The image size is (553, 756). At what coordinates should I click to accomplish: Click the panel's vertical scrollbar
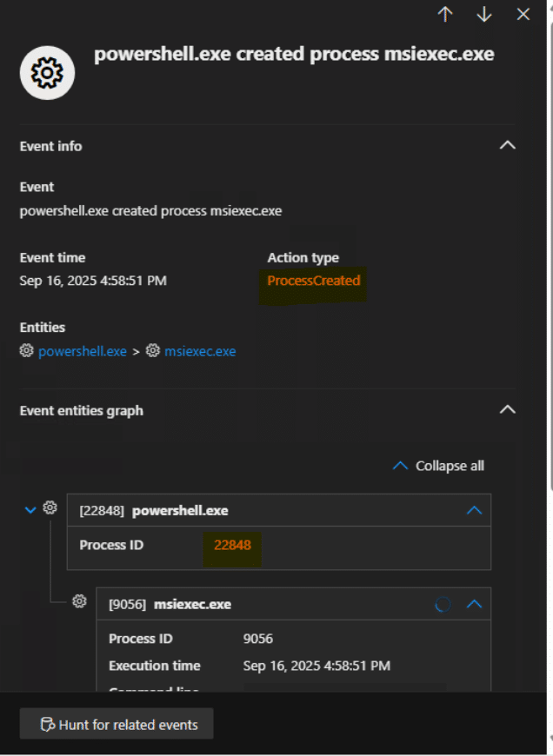pos(549,348)
